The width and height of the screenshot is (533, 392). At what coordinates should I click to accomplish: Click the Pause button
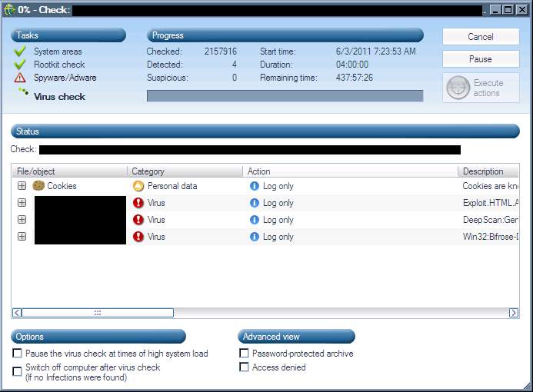(x=481, y=59)
